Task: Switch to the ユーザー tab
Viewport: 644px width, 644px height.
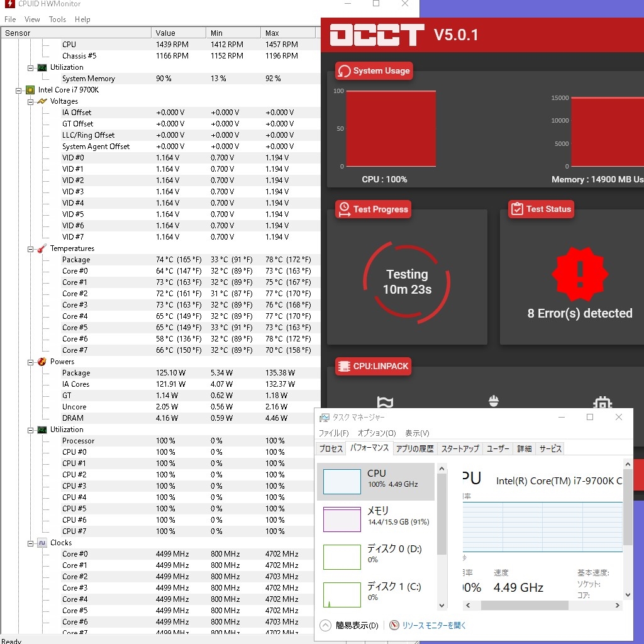Action: (498, 448)
